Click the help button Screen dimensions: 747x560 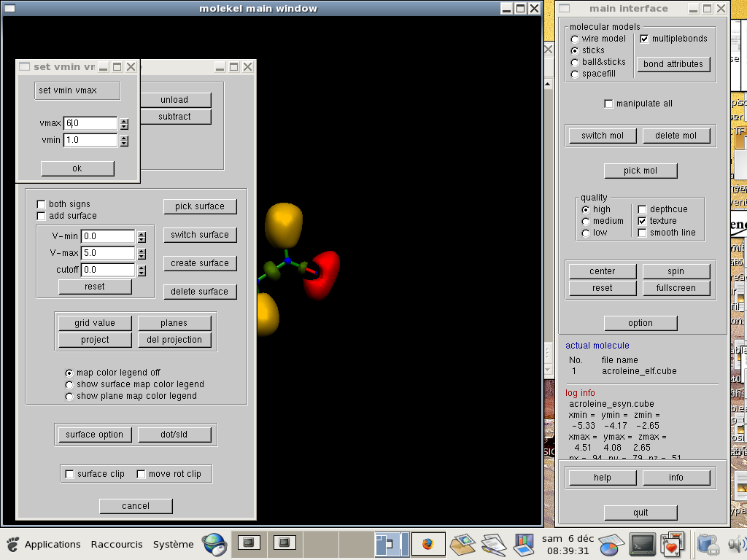[x=602, y=478]
